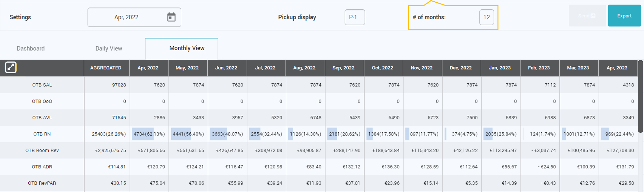Expand table to fullscreen with arrows icon

11,67
